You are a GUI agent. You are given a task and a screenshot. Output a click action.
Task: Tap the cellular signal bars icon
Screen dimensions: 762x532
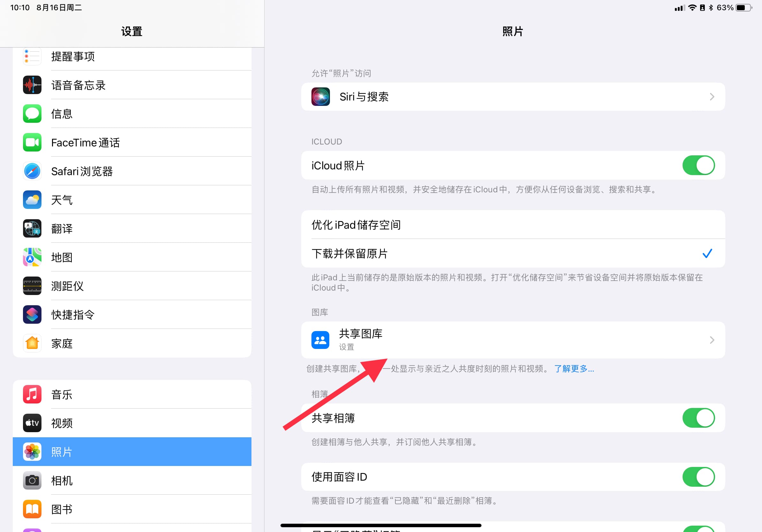pos(680,8)
